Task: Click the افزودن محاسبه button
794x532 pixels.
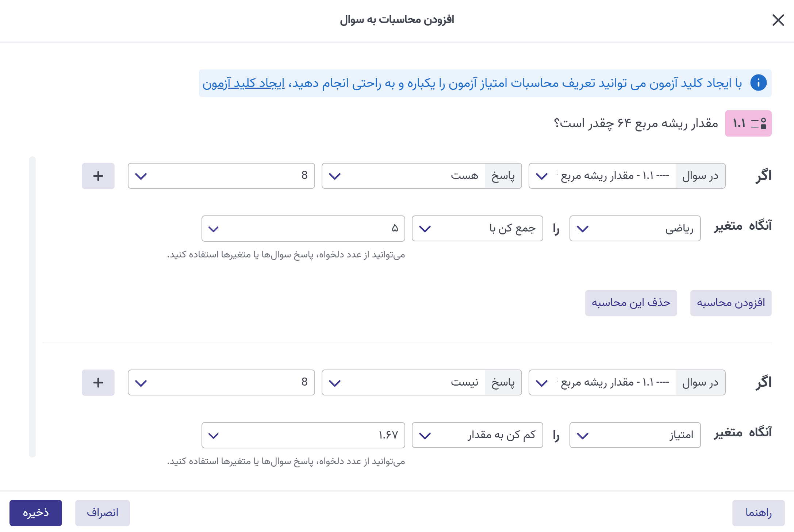Action: (730, 303)
